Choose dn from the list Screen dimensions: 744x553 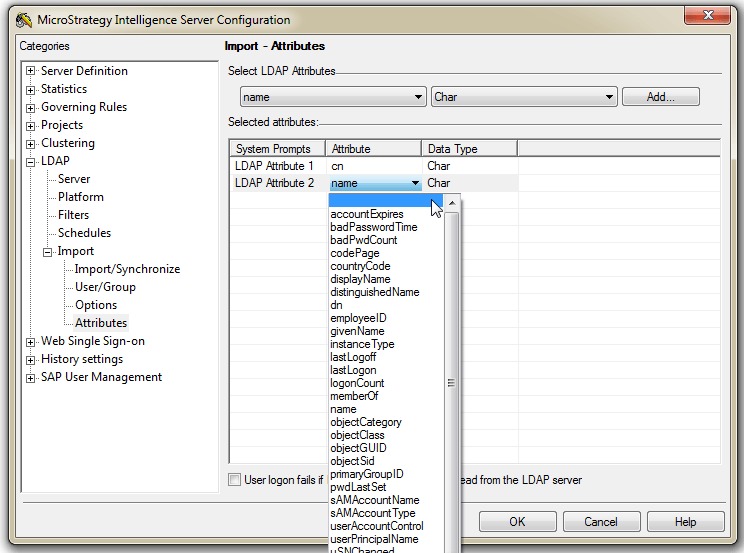pyautogui.click(x=336, y=305)
